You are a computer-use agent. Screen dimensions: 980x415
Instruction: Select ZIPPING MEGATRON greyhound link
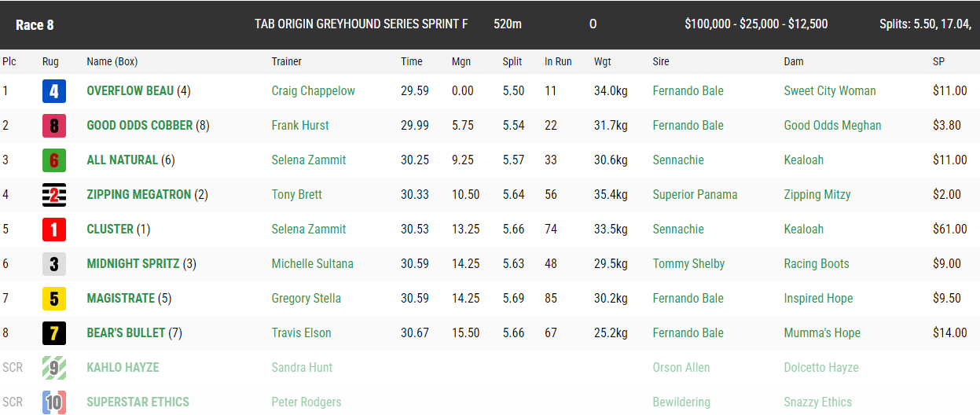coord(138,195)
